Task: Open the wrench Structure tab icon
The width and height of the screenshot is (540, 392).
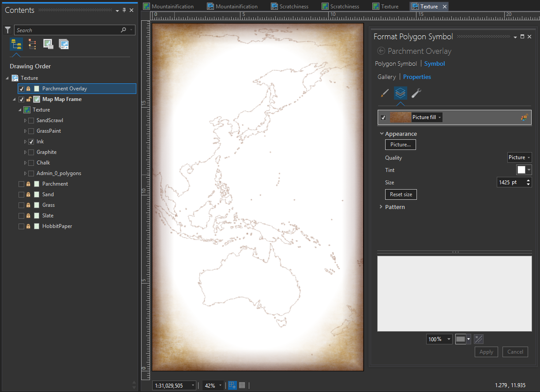Action: [x=416, y=93]
